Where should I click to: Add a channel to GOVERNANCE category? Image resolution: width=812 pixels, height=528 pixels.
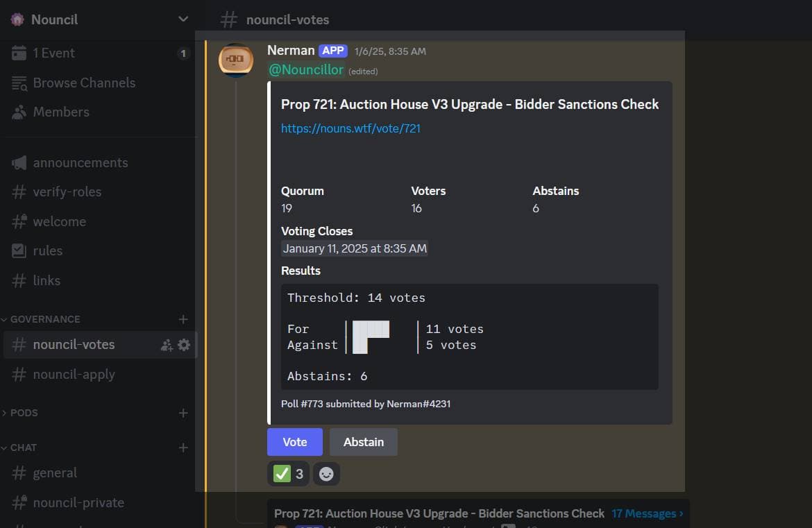click(x=183, y=319)
